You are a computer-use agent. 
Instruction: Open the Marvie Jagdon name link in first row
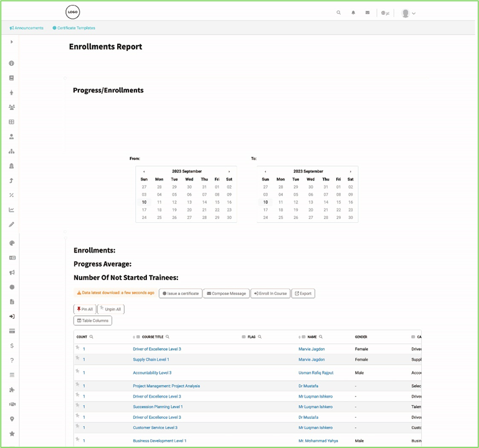[311, 349]
